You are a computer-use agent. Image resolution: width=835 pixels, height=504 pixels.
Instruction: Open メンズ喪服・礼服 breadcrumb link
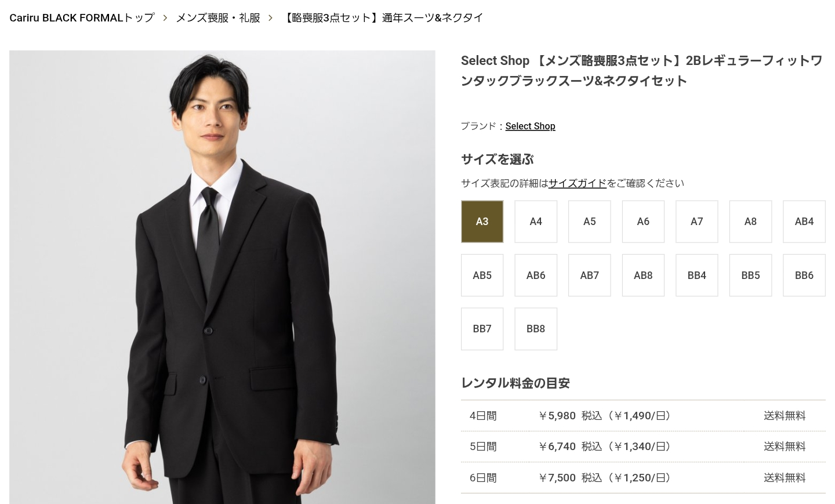pyautogui.click(x=218, y=18)
